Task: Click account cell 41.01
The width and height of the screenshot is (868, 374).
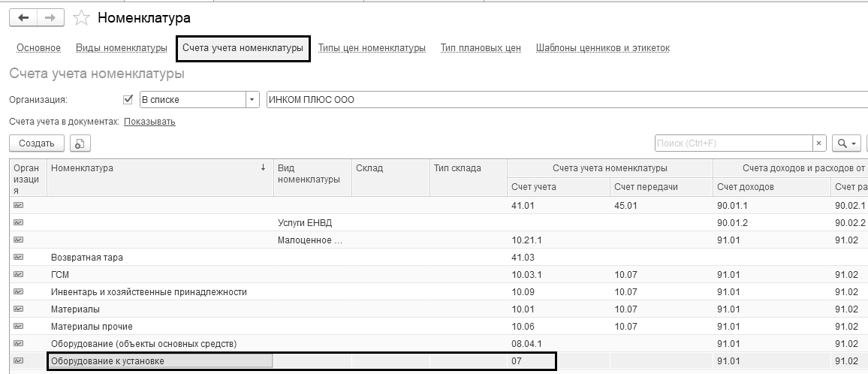Action: click(x=559, y=206)
